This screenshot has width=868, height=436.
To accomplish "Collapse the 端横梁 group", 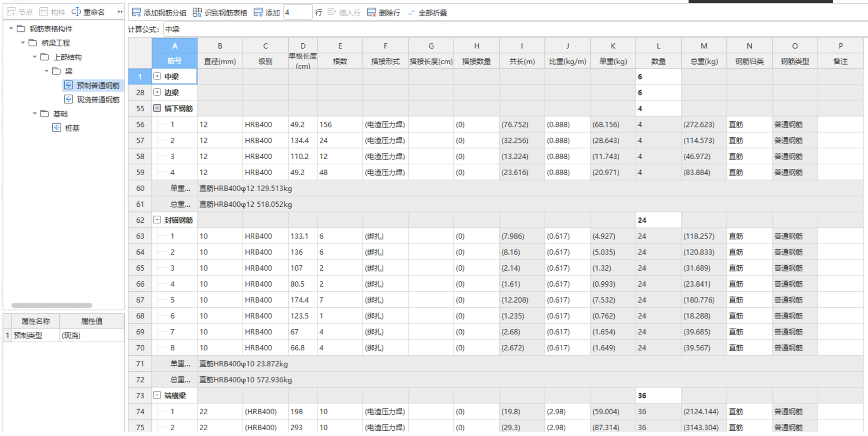I will click(x=157, y=395).
